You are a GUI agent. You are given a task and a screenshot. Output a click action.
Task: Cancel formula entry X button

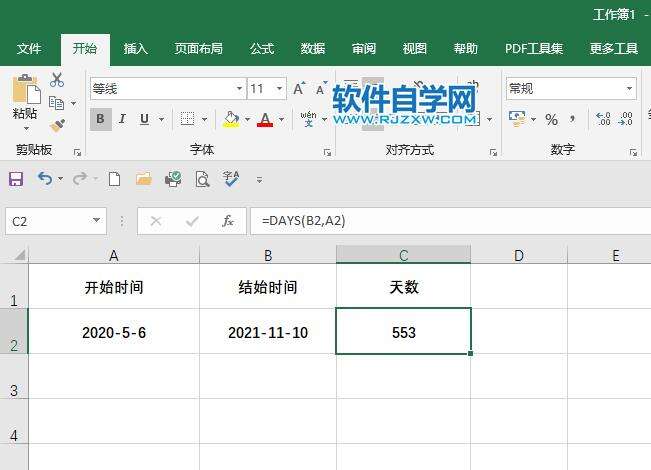[156, 221]
